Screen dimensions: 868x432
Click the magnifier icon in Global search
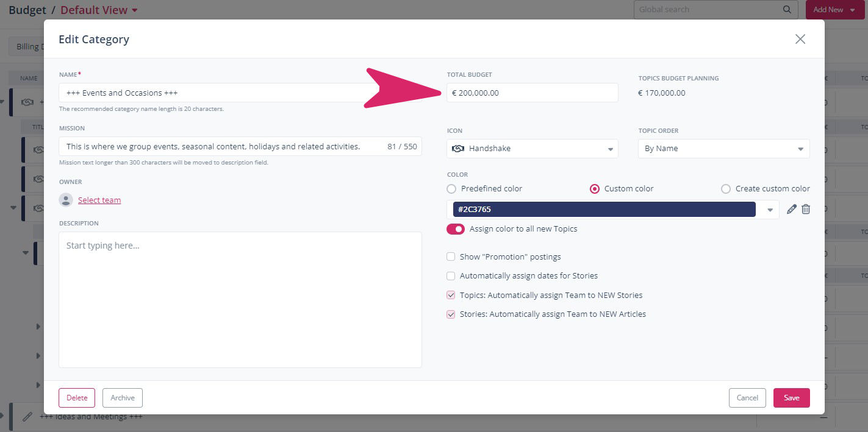(787, 10)
